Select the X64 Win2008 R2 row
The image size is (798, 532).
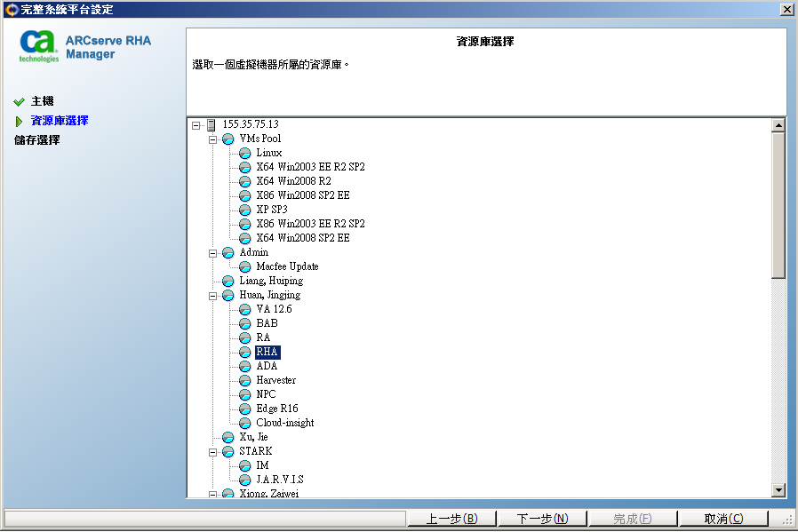tap(293, 181)
